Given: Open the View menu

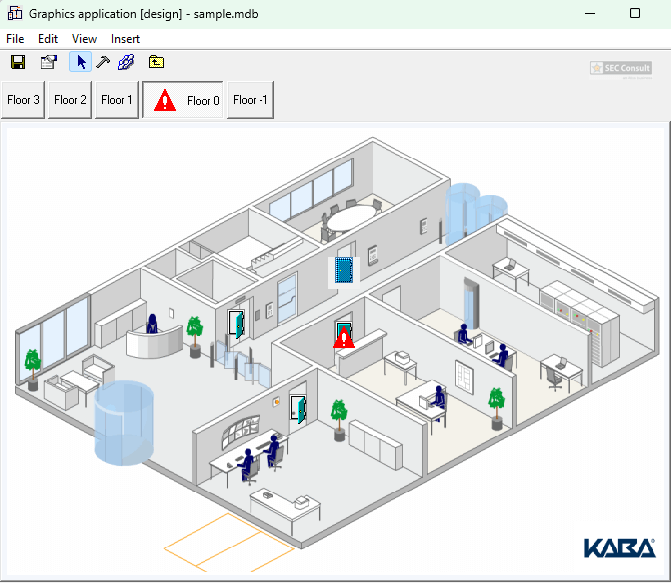Looking at the screenshot, I should click(84, 39).
